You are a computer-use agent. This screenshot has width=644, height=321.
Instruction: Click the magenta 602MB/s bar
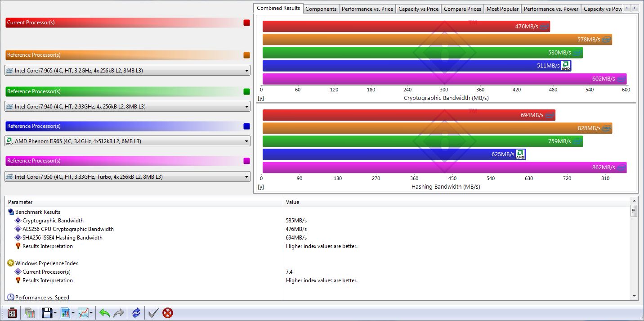444,79
